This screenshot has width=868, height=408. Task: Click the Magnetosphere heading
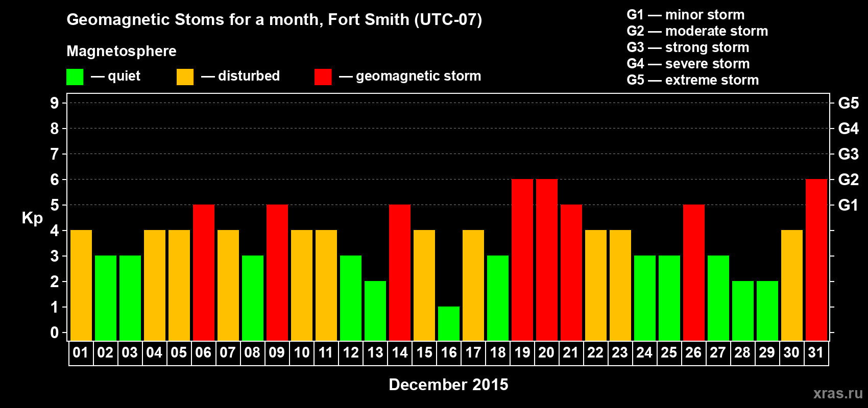click(x=122, y=51)
